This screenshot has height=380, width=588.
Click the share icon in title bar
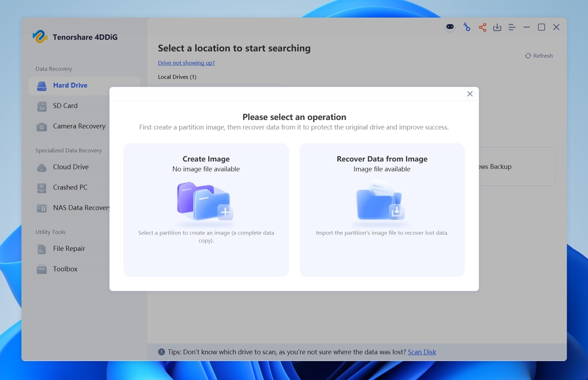click(x=482, y=27)
